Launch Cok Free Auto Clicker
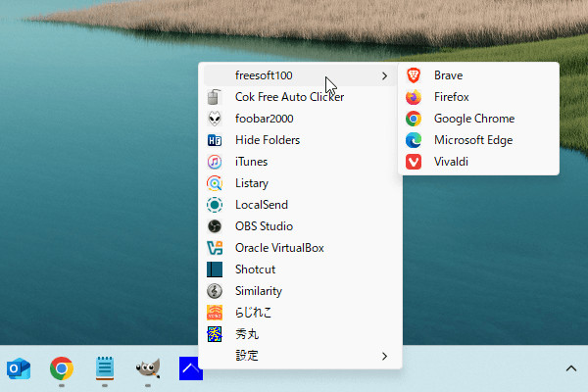 (300, 97)
